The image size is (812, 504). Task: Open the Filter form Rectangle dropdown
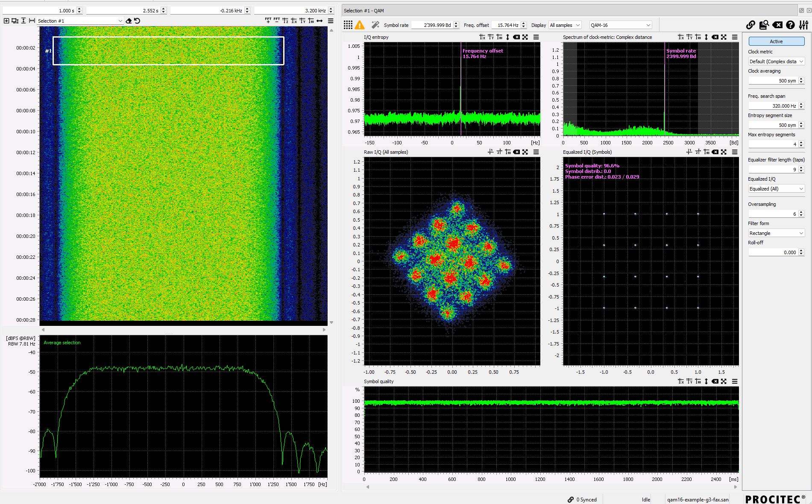[776, 233]
